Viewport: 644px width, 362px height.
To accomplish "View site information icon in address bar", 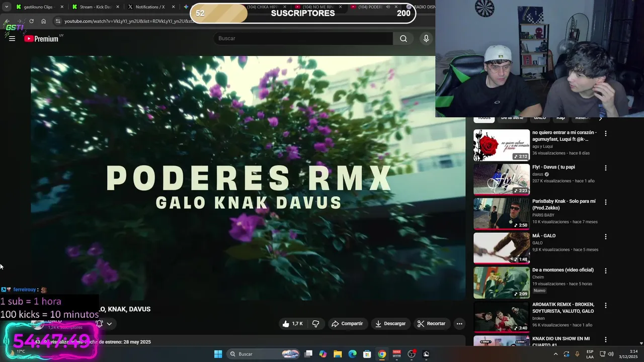I will 58,21.
